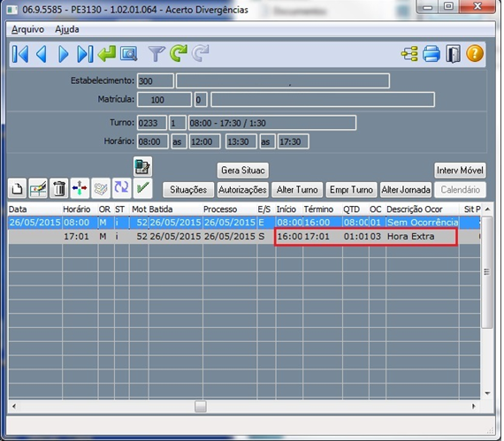Click the exit door icon
This screenshot has width=504, height=441.
[454, 54]
